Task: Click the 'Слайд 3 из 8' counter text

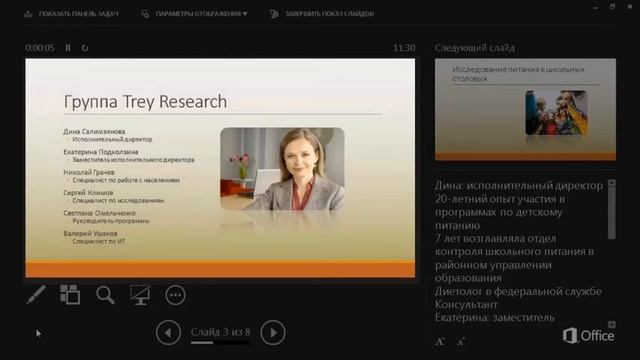Action: [x=220, y=332]
